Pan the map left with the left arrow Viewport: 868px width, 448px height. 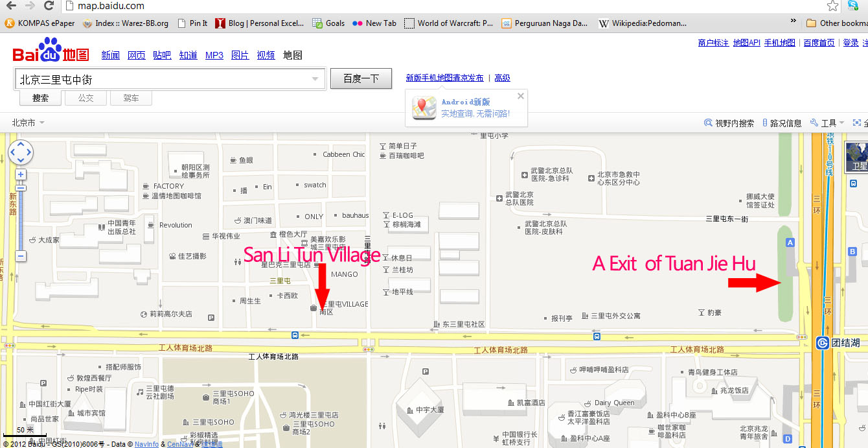[13, 152]
